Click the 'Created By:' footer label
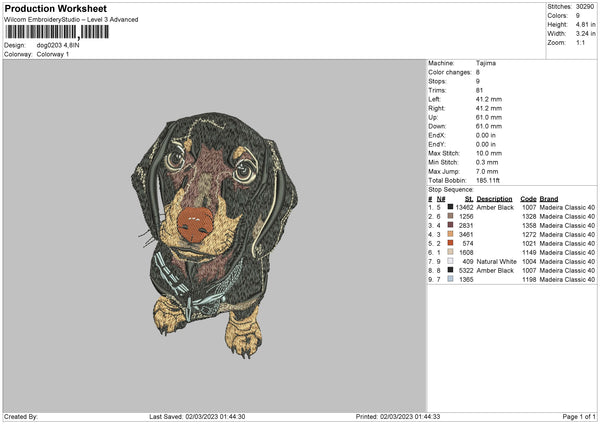 pyautogui.click(x=21, y=417)
